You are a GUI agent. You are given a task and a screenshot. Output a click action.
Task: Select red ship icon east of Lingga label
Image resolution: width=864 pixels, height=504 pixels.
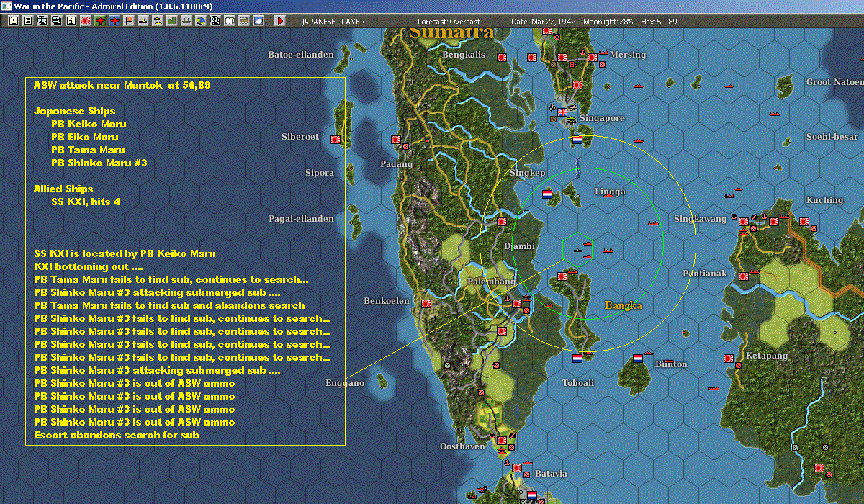click(x=654, y=222)
